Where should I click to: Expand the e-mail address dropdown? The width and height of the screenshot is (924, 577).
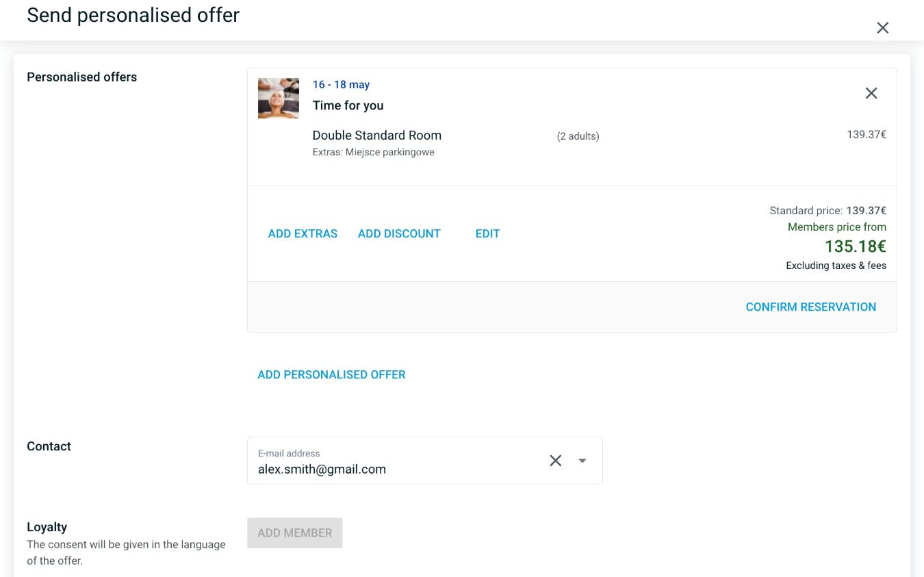(x=582, y=461)
